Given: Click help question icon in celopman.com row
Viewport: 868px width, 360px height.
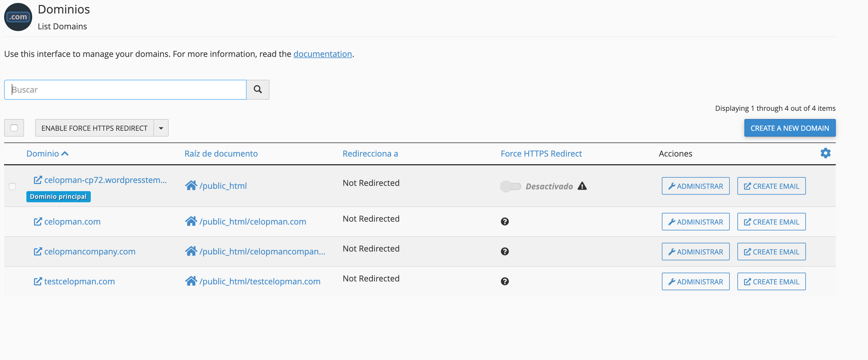Looking at the screenshot, I should (505, 222).
